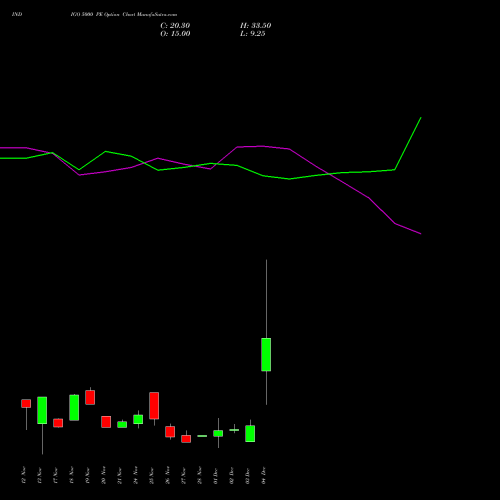Select the red candle above 26 Nov

pos(170,431)
